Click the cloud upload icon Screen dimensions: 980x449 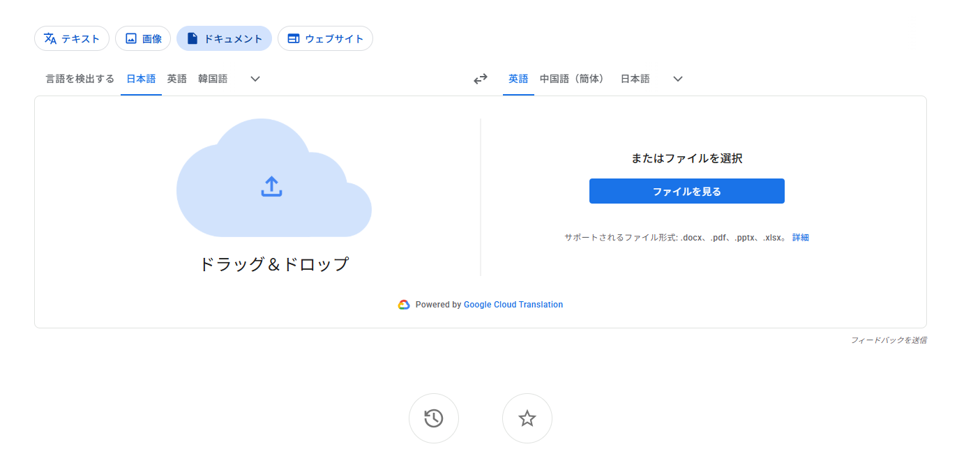tap(272, 185)
